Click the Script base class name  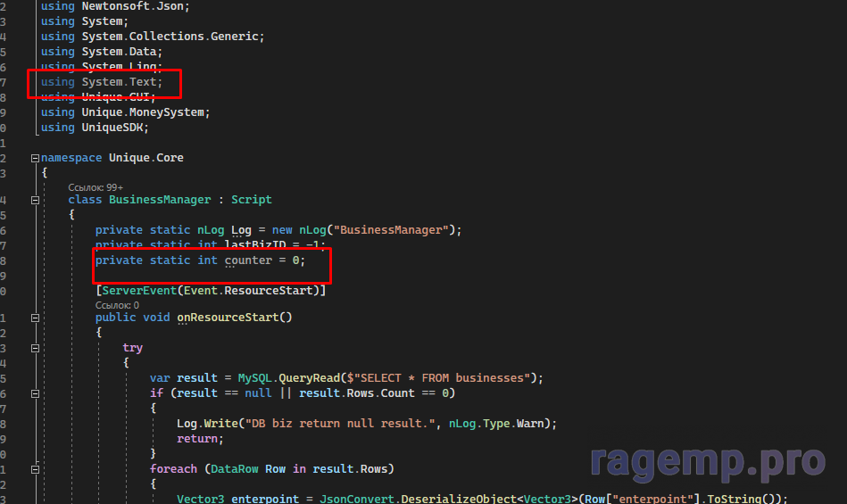click(251, 200)
